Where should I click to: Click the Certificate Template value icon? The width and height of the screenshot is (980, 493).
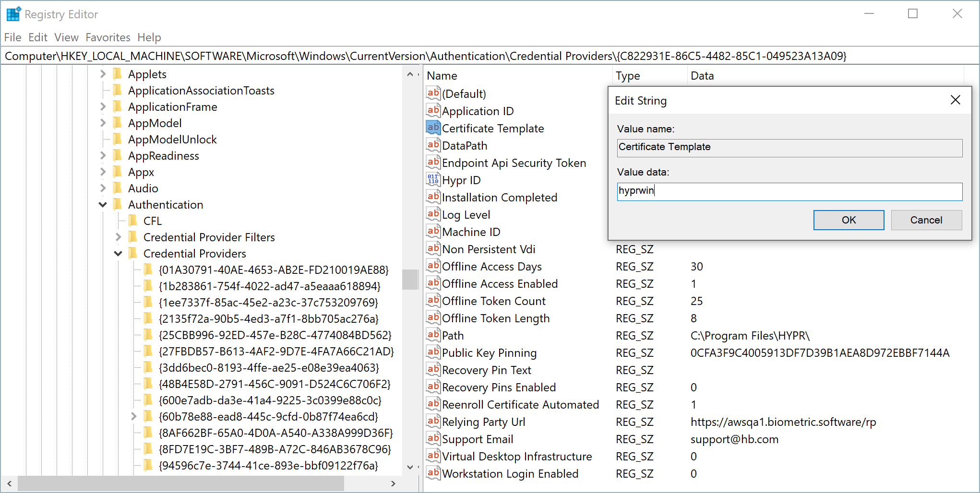click(x=433, y=128)
